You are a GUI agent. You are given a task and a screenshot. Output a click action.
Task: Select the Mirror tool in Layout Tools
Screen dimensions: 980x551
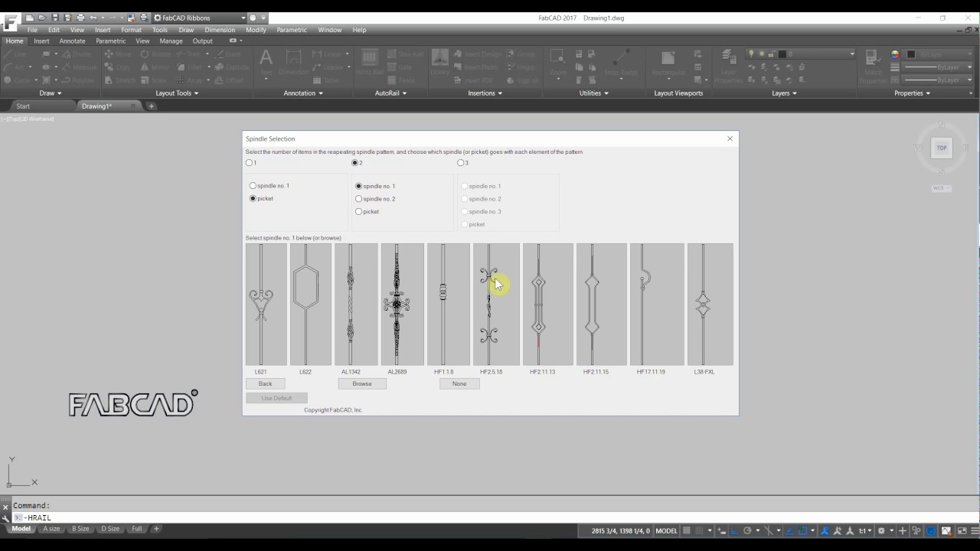155,67
